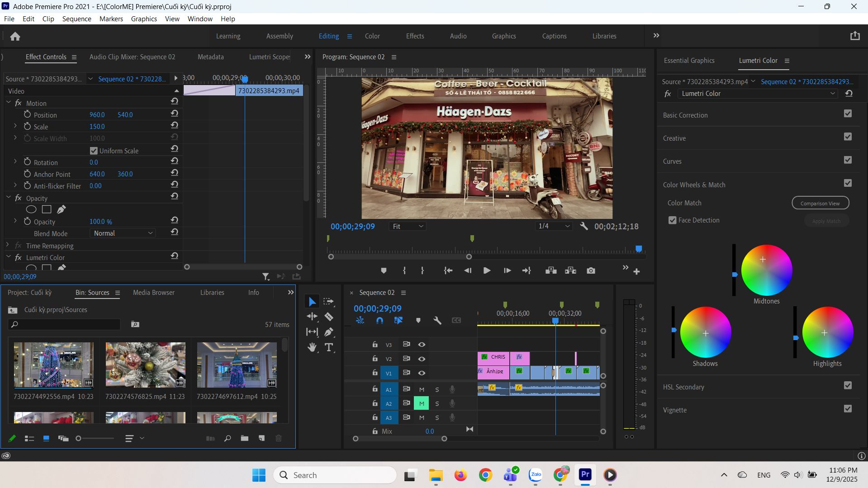Viewport: 868px width, 488px height.
Task: Create opacity ellipse mask
Action: 31,209
